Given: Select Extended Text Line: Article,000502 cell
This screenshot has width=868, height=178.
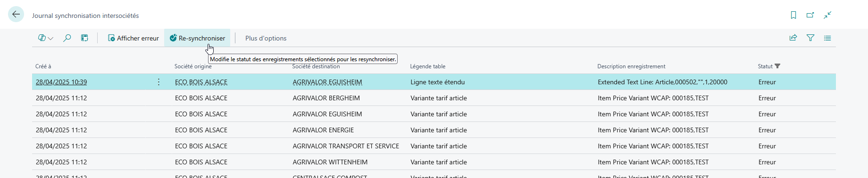Looking at the screenshot, I should 662,82.
